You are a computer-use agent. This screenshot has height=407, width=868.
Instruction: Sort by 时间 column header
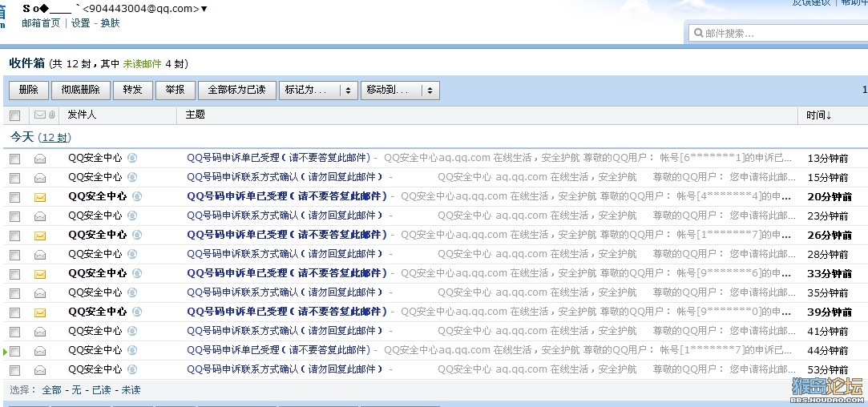[819, 115]
